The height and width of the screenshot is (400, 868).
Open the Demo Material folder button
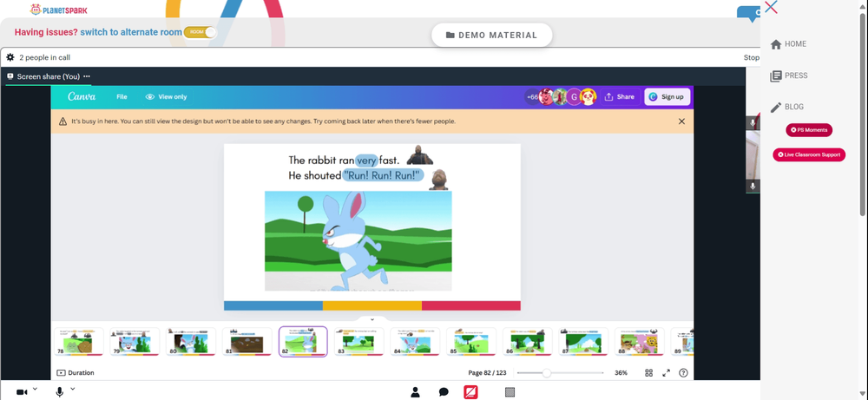coord(491,35)
